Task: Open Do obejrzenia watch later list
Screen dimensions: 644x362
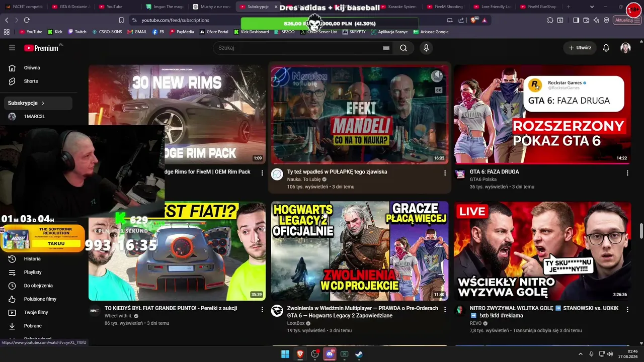Action: click(x=38, y=286)
